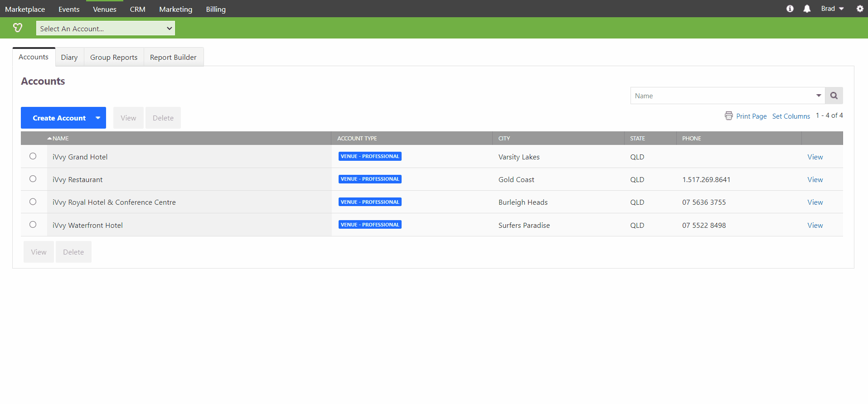Expand the Brad user menu

pos(832,9)
